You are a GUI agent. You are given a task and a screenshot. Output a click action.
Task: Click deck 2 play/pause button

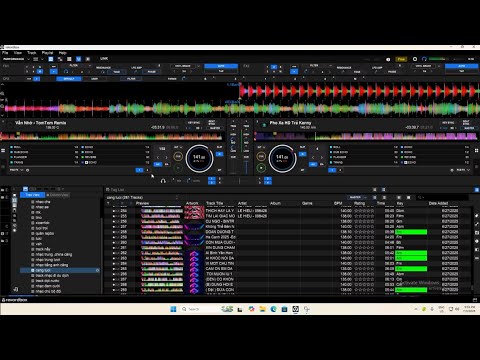261,168
